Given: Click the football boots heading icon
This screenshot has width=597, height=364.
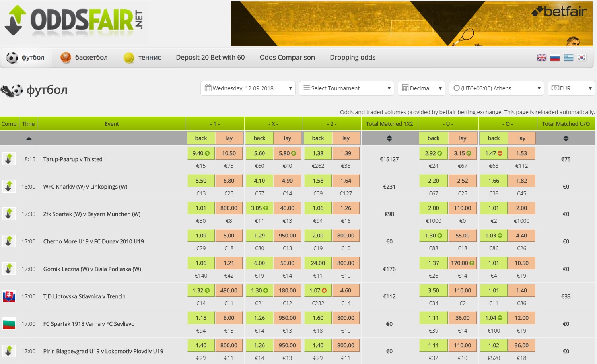Looking at the screenshot, I should click(x=12, y=91).
